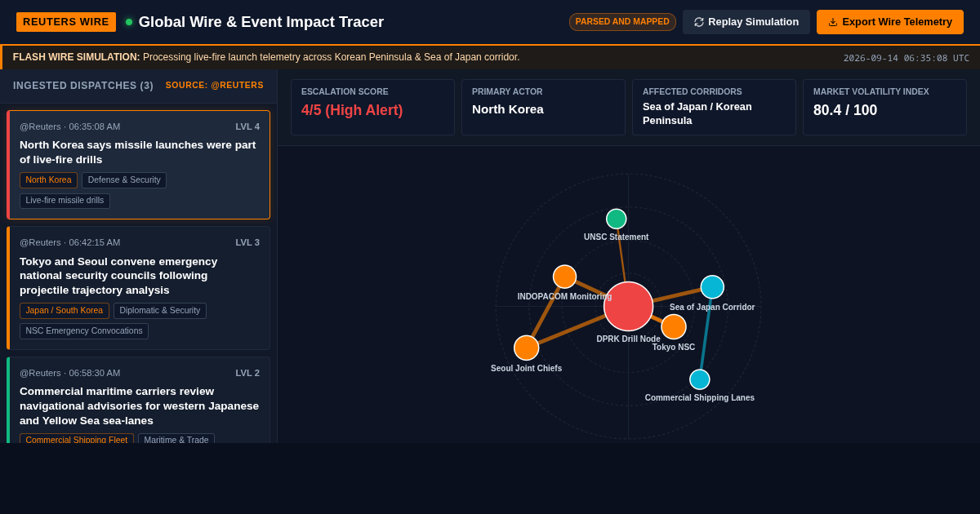
Task: Click the PARSED AND MAPPED status badge
Action: (622, 22)
